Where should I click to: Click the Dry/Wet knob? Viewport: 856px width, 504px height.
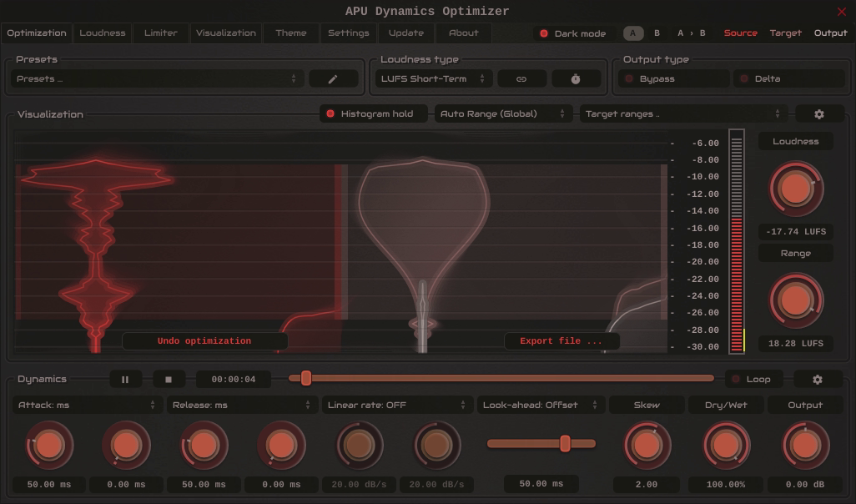point(726,445)
